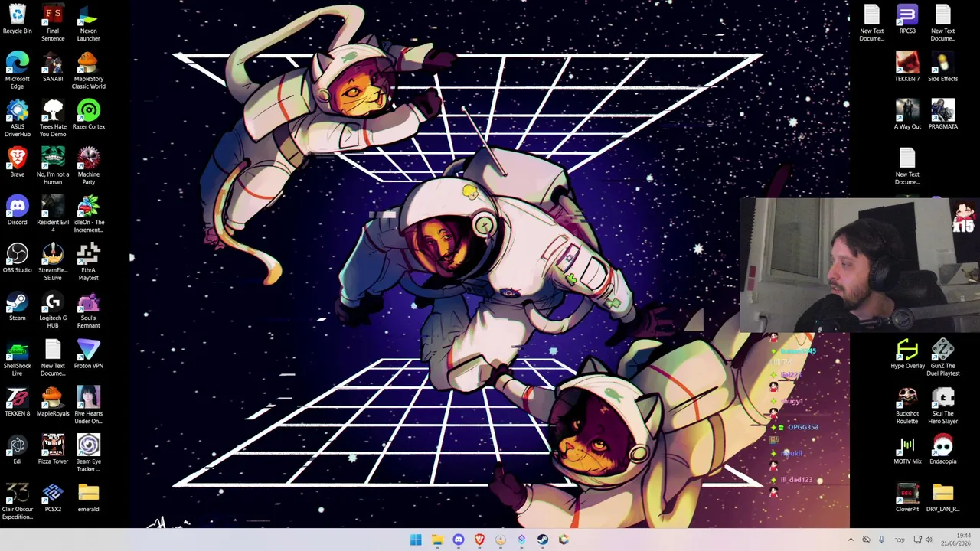The image size is (980, 551).
Task: Select Skul The Hero Slayer icon
Action: pos(942,406)
